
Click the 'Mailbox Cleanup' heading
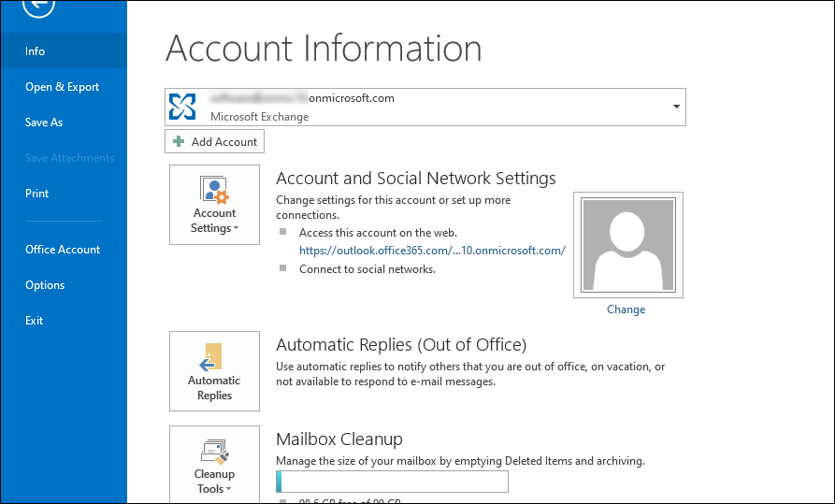pos(339,439)
